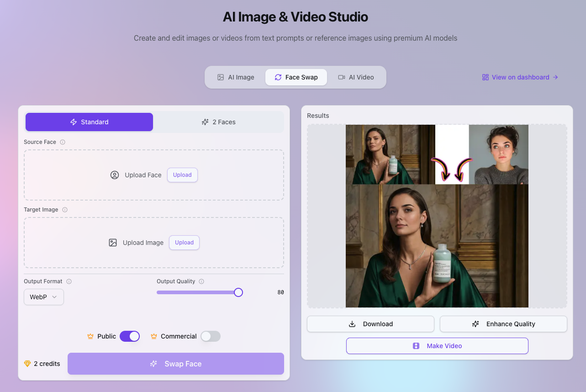
Task: Switch to the AI Video tab
Action: tap(356, 77)
